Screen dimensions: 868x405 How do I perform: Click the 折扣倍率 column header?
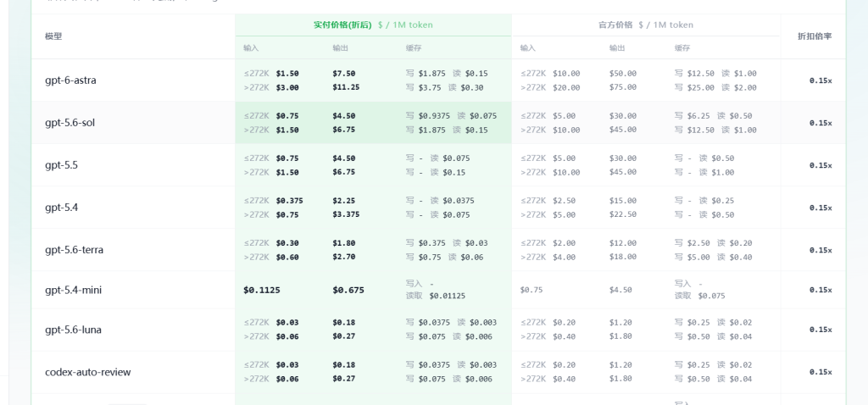(815, 36)
